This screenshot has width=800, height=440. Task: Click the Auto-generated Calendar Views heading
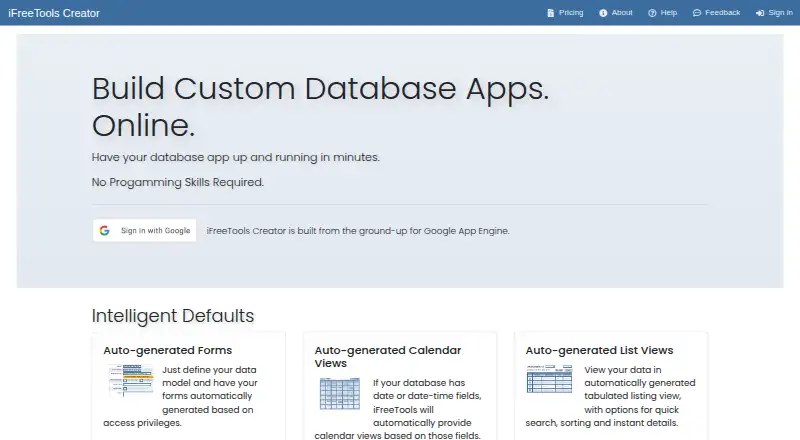[x=388, y=357]
